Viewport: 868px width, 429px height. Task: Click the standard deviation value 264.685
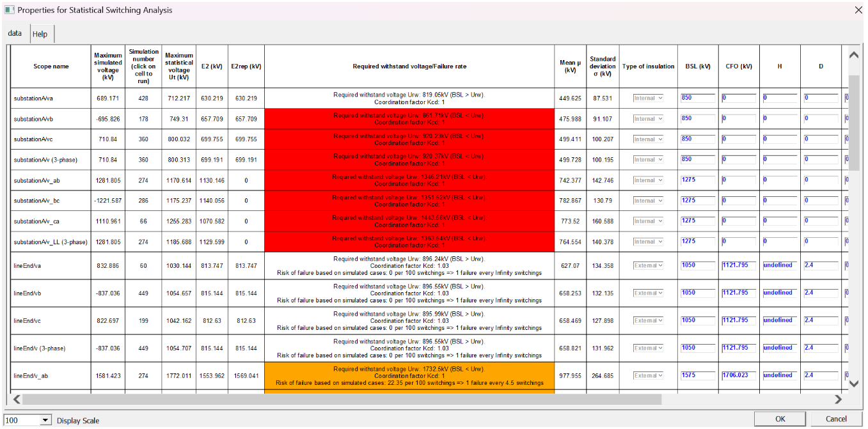click(x=603, y=376)
